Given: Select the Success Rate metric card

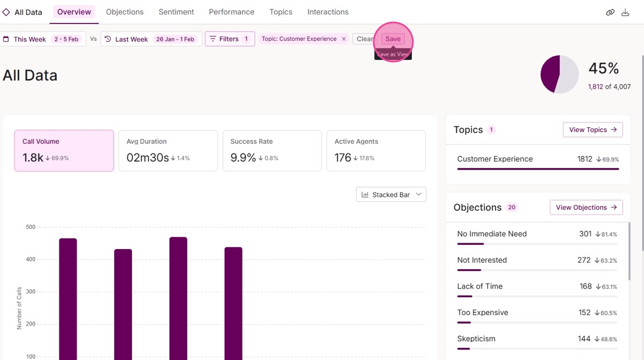Looking at the screenshot, I should coord(273,151).
